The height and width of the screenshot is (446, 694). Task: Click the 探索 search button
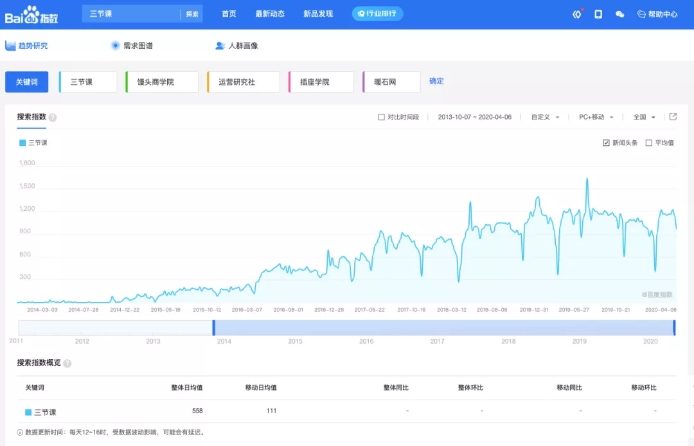[x=192, y=14]
